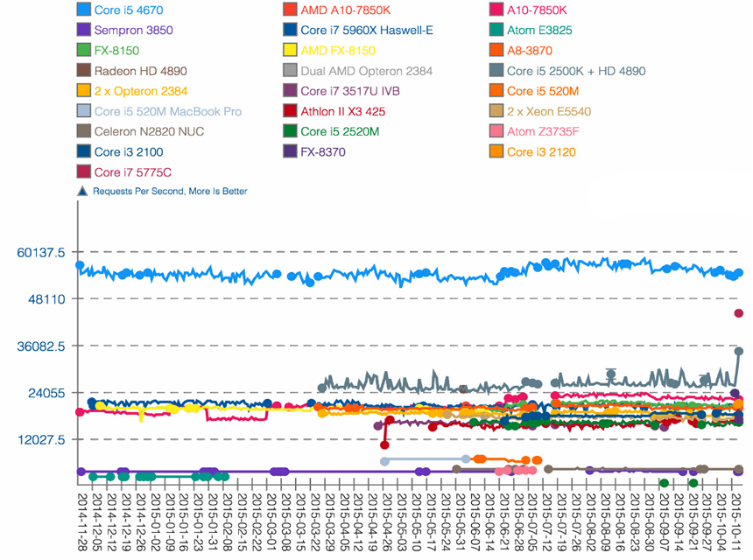
Task: Click the red swatch beside AMD A10-7850K
Action: point(290,10)
